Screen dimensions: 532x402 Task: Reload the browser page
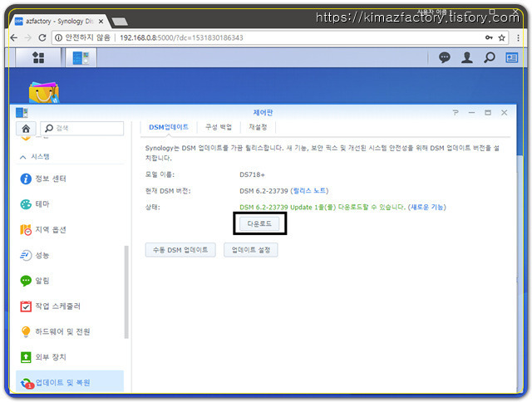click(42, 37)
